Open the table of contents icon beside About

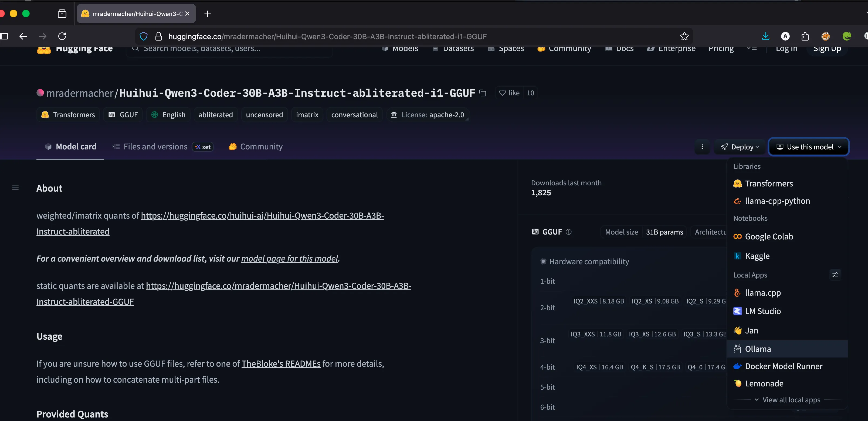[15, 188]
